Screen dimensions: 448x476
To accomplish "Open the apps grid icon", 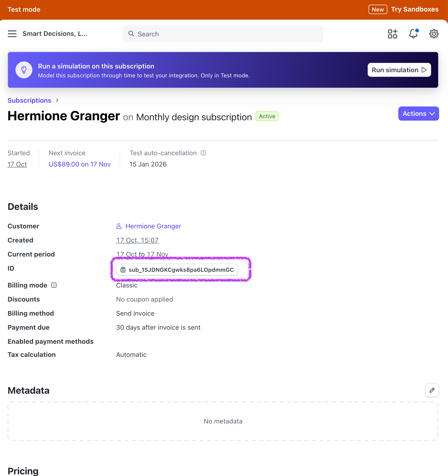I will coord(392,34).
